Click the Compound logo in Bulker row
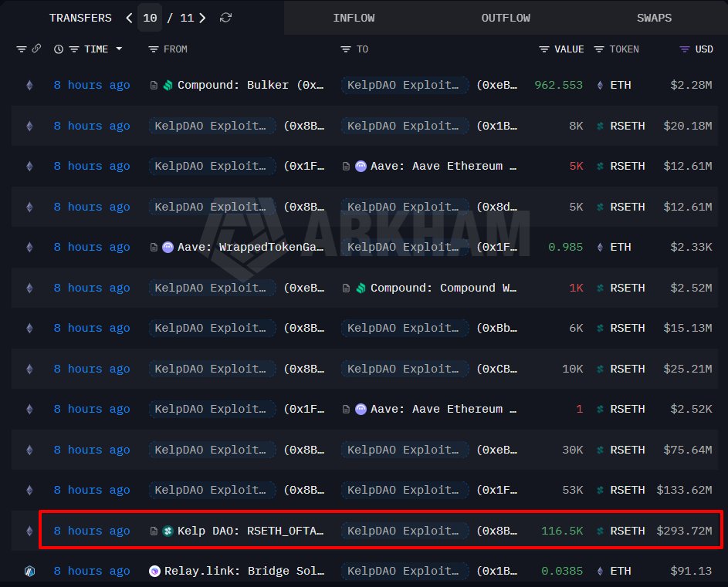728x587 pixels. (168, 86)
